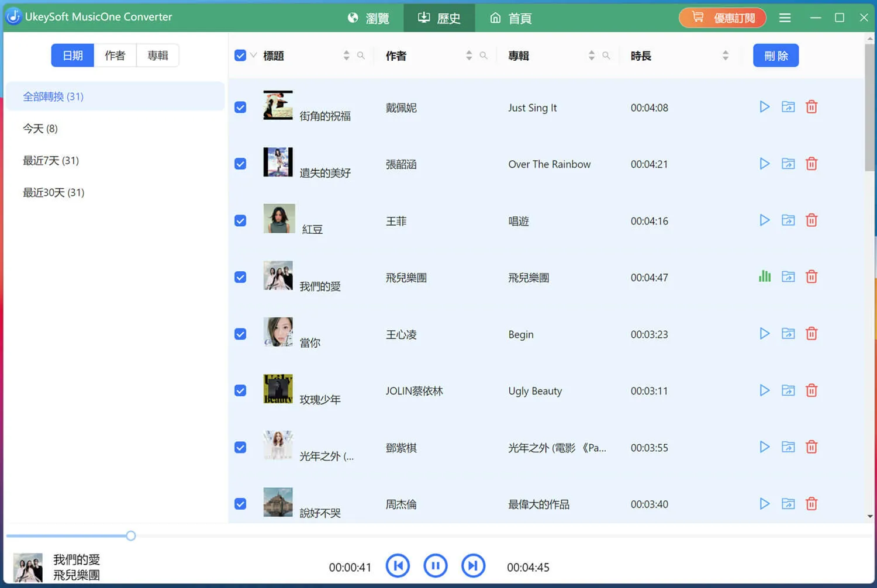
Task: Click the playback progress slider handle
Action: 131,535
